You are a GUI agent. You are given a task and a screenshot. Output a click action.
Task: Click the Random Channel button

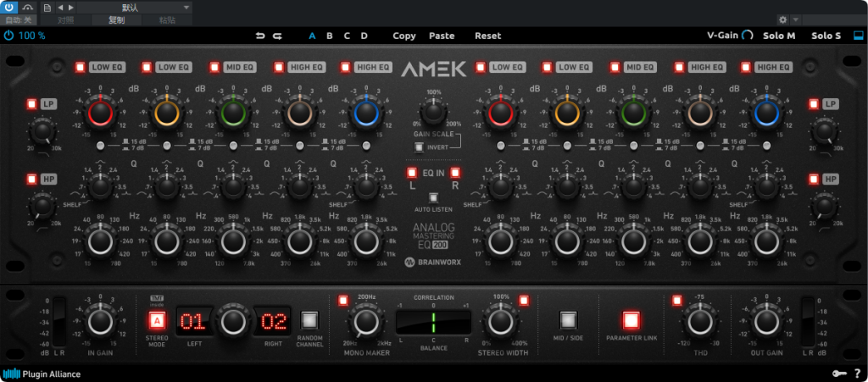[x=309, y=320]
